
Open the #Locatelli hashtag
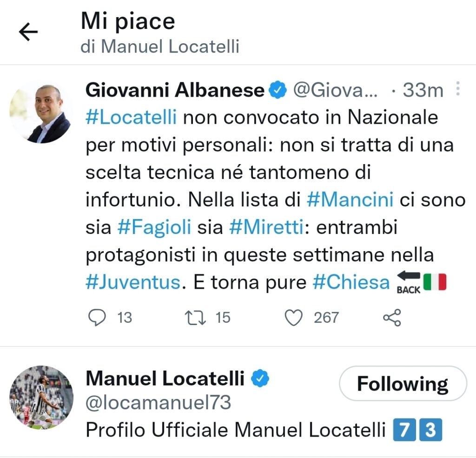coord(131,117)
